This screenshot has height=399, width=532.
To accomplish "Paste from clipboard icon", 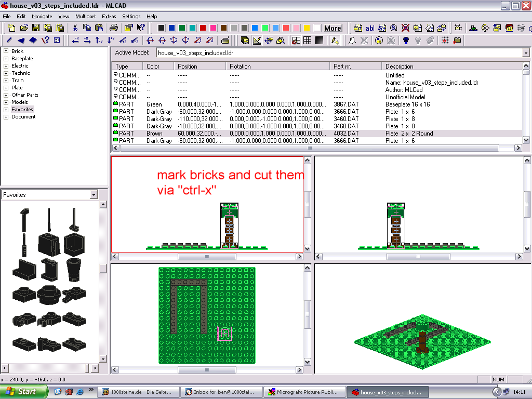I will coord(99,28).
